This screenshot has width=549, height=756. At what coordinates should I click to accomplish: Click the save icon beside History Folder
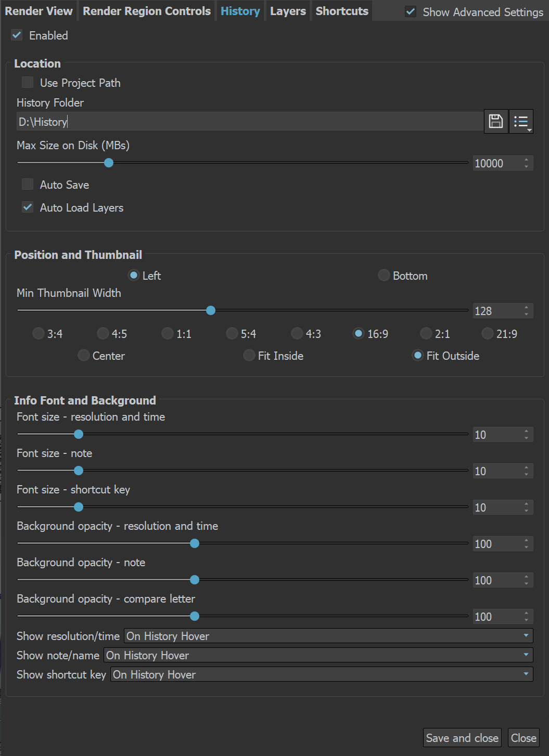496,122
